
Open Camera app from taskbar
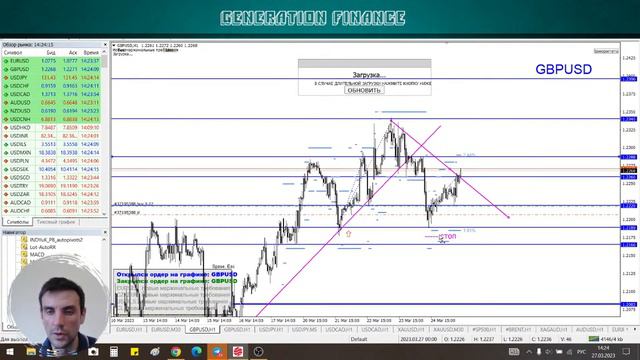(x=93, y=351)
